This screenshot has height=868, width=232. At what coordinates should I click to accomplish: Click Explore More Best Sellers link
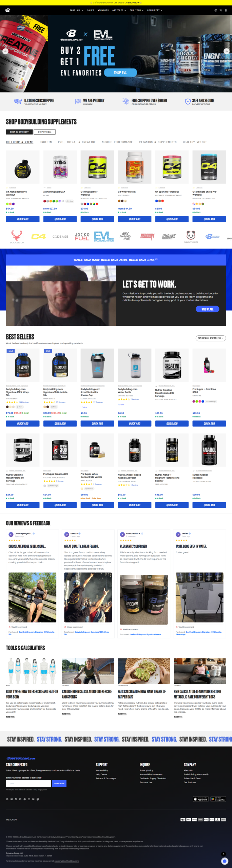pyautogui.click(x=211, y=338)
